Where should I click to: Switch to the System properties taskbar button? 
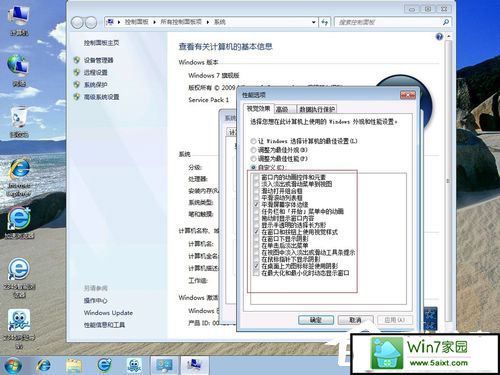195,365
